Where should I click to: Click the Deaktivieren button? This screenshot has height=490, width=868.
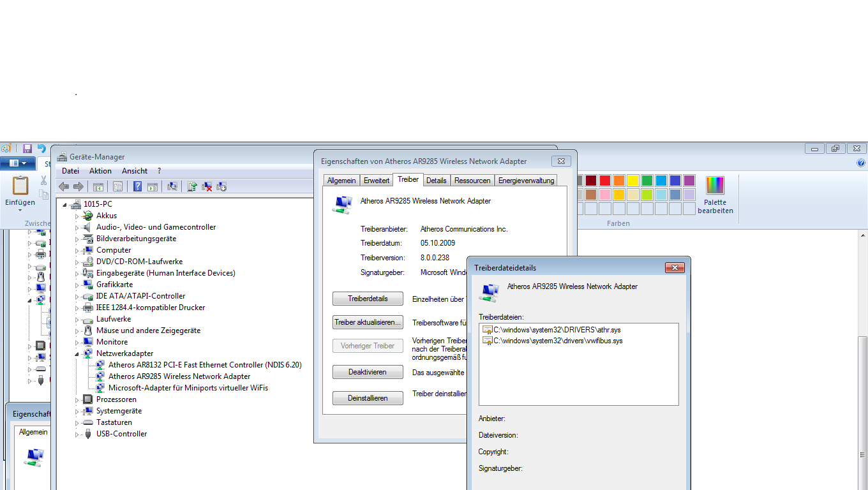click(x=368, y=372)
